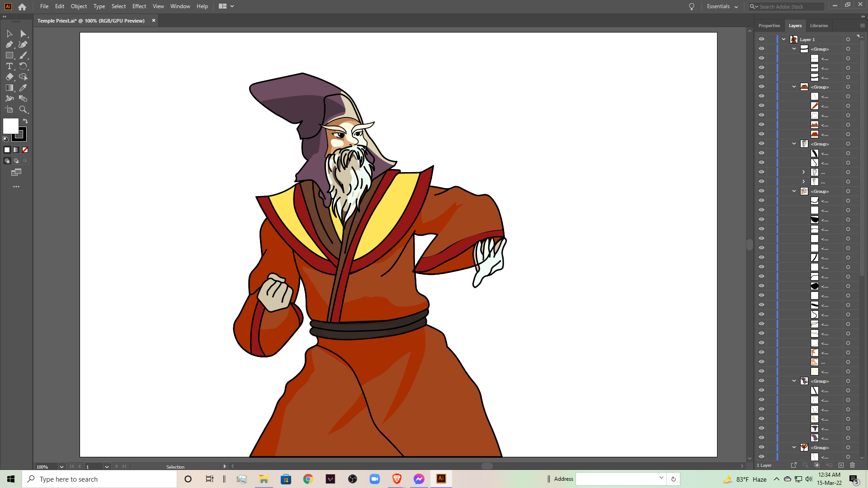Delete selected layer using the trash button
868x488 pixels.
(x=853, y=465)
